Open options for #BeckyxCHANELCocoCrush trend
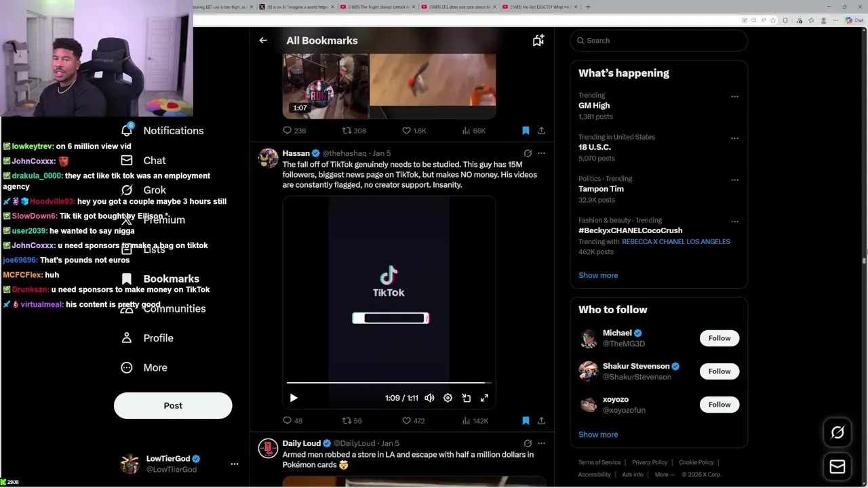 (734, 221)
